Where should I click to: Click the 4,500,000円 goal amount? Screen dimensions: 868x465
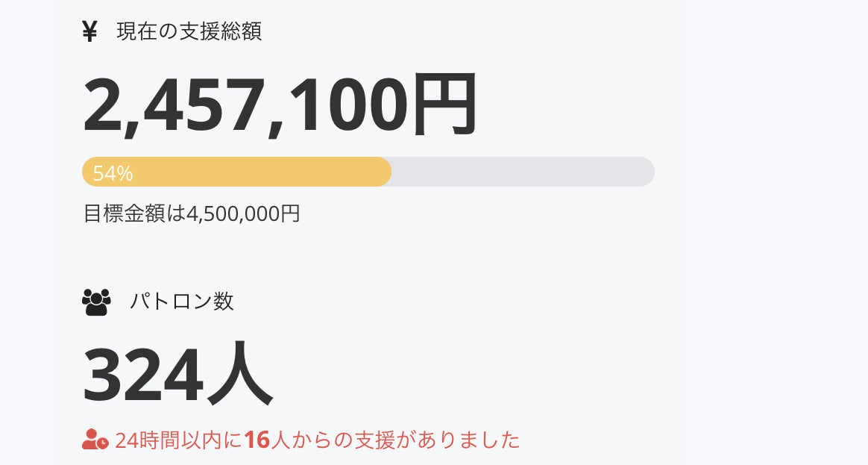click(x=243, y=213)
